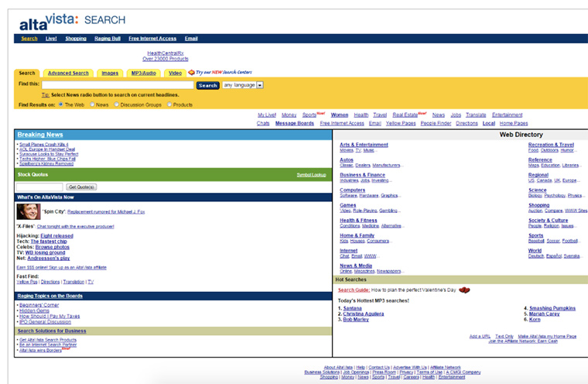Open the Yellow Pages link
588x384 pixels.
point(401,123)
